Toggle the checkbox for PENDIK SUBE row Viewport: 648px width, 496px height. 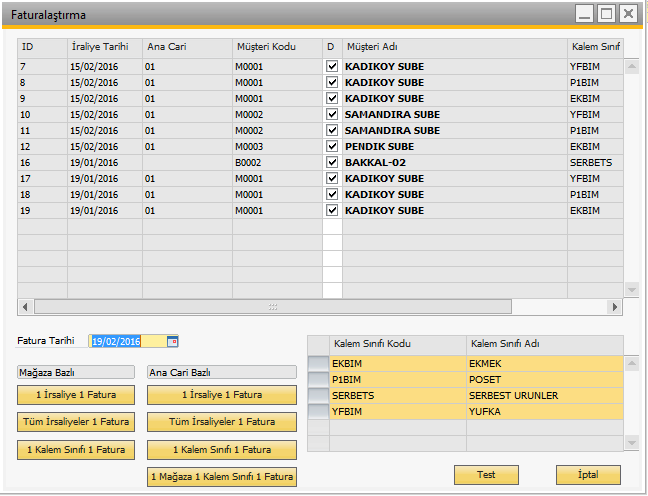pyautogui.click(x=332, y=146)
